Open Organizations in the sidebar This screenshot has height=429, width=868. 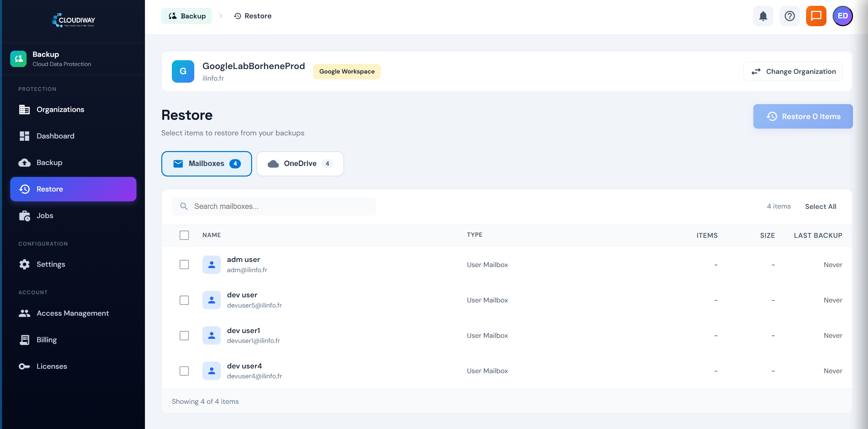point(73,110)
